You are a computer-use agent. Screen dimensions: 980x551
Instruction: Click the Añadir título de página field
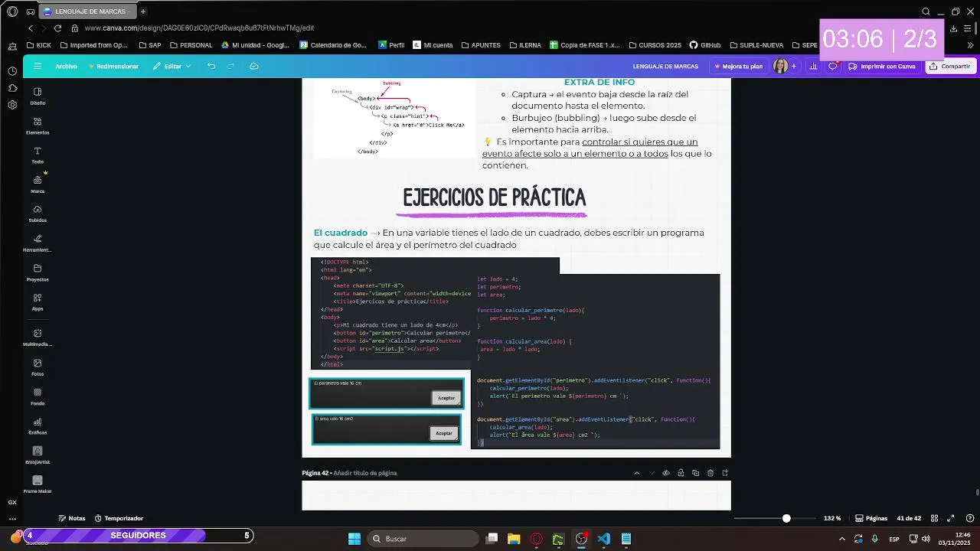coord(365,473)
